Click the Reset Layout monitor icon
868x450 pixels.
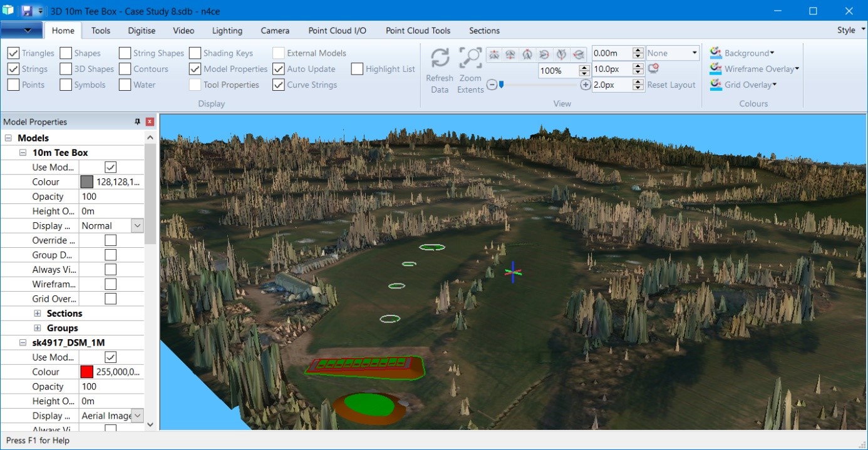(x=653, y=69)
